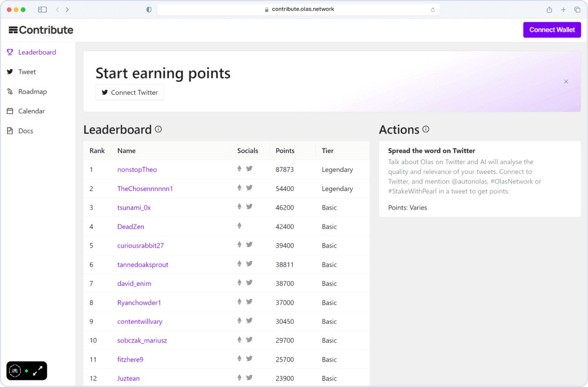Click the Points column header
The image size is (588, 387).
point(285,151)
